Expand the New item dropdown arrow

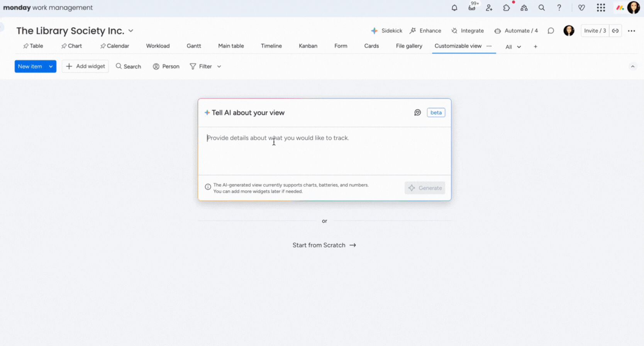tap(51, 66)
